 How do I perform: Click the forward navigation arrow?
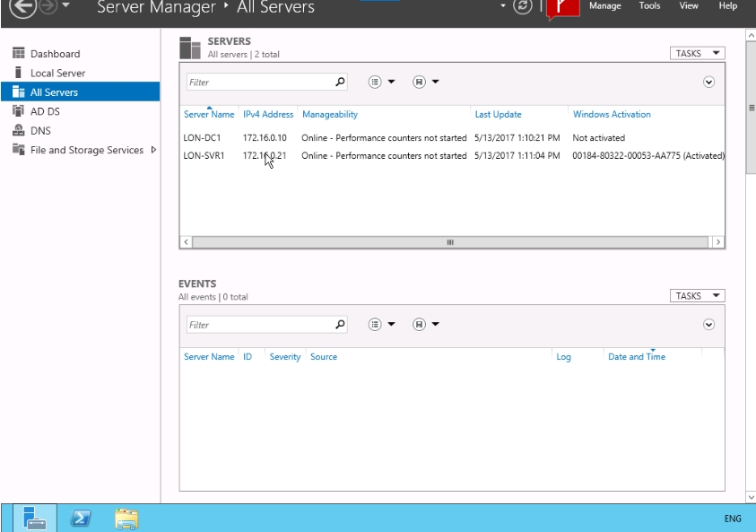[x=48, y=5]
